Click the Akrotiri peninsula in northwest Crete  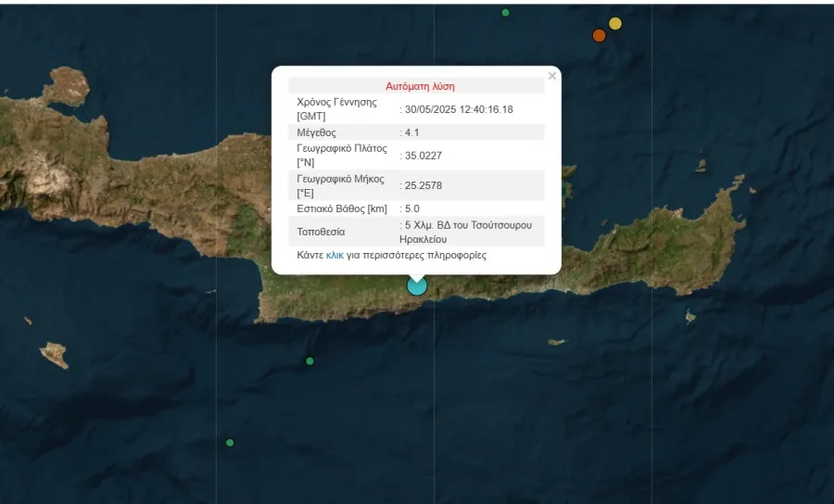(65, 84)
